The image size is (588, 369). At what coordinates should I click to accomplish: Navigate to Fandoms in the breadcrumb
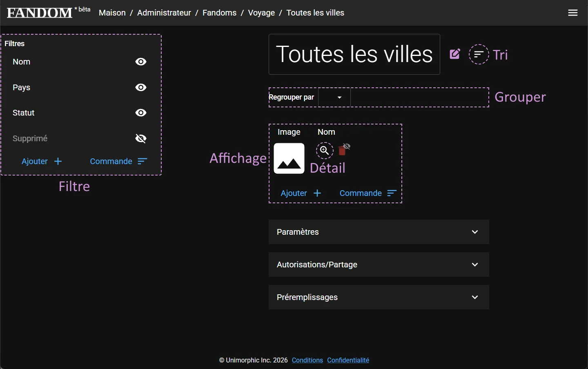tap(220, 13)
